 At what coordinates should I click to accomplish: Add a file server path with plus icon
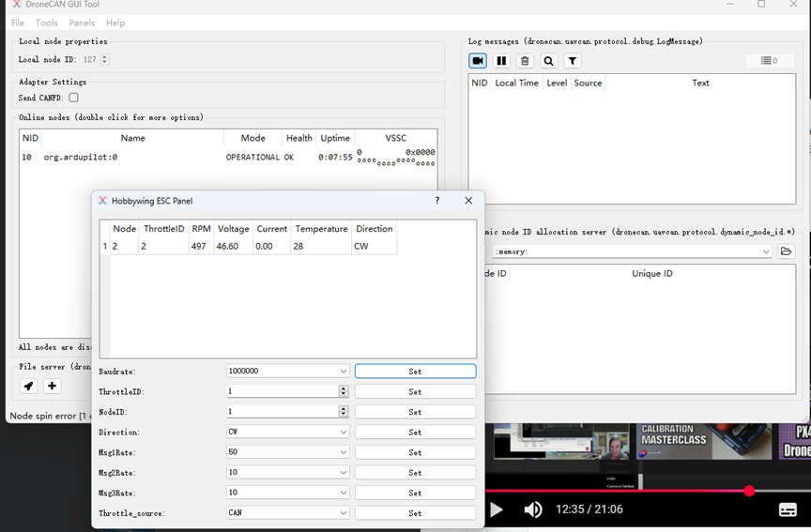52,386
